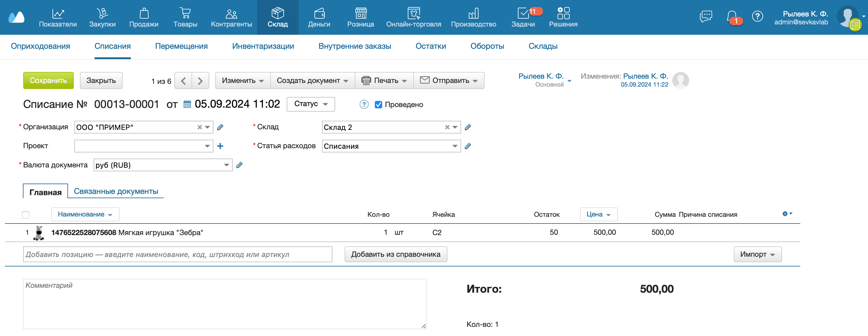The image size is (868, 336).
Task: Open the Статус dropdown
Action: [310, 104]
